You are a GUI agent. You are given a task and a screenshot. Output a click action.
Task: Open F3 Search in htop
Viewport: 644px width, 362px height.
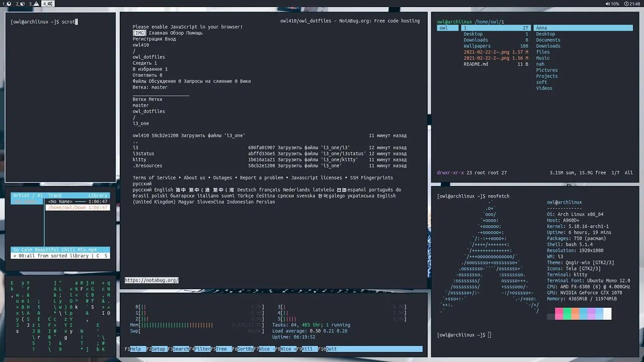coord(178,349)
